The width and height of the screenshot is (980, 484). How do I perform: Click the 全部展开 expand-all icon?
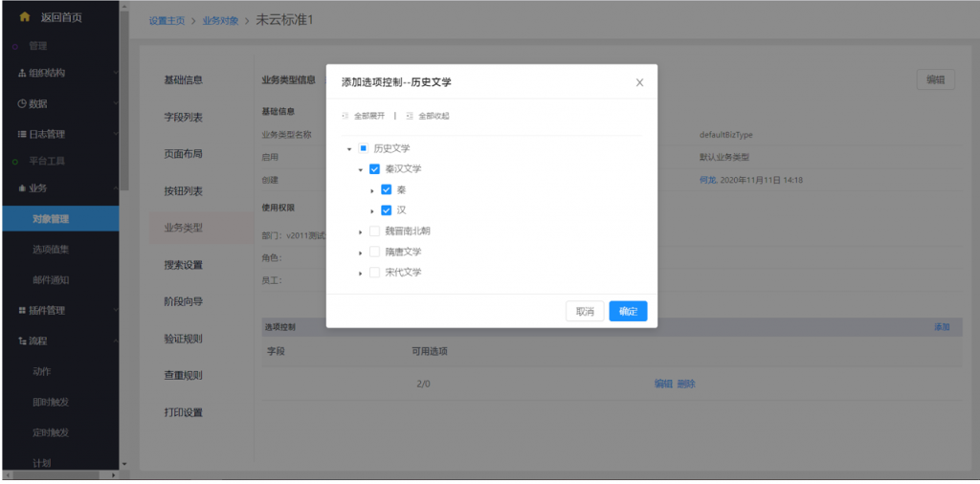click(x=345, y=116)
